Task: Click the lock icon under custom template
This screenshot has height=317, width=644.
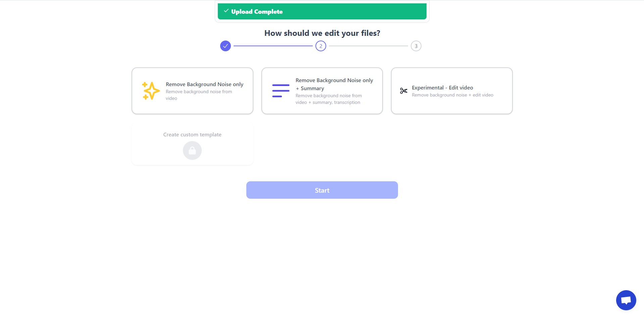Action: [x=192, y=150]
